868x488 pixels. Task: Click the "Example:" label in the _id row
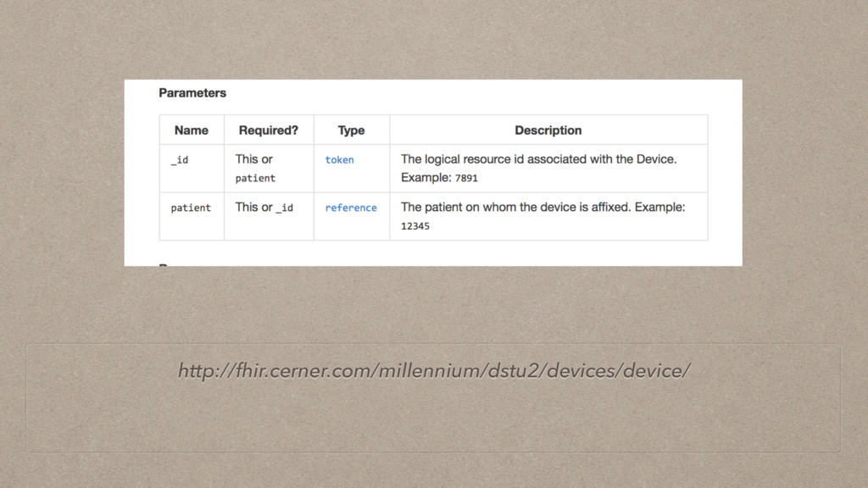pyautogui.click(x=426, y=178)
